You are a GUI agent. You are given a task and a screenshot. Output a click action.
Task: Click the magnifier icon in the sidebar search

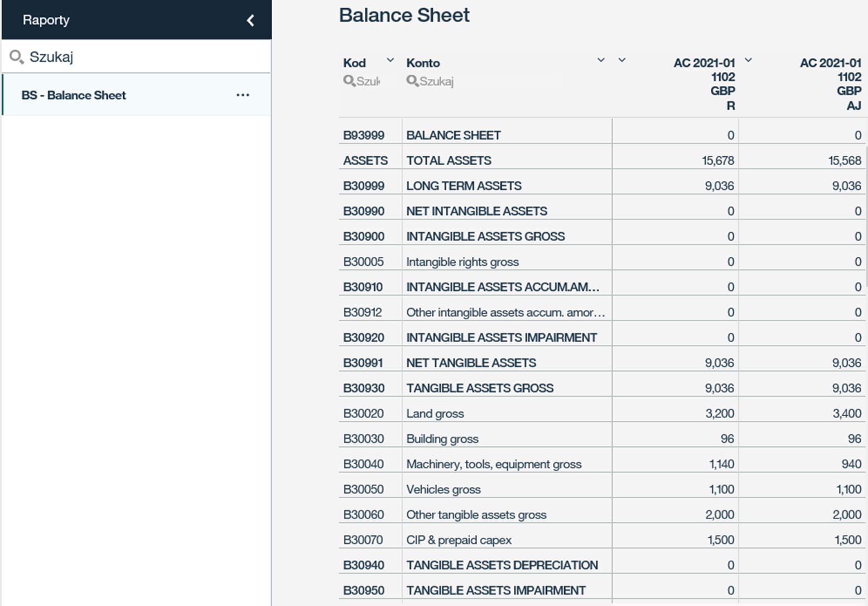click(x=16, y=57)
